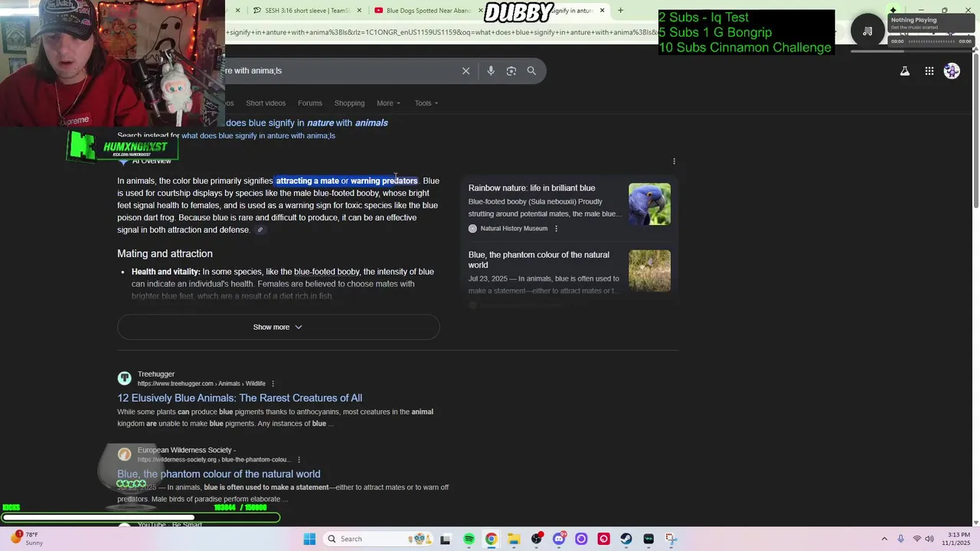Open Discord from the taskbar
The image size is (980, 551).
(x=559, y=539)
